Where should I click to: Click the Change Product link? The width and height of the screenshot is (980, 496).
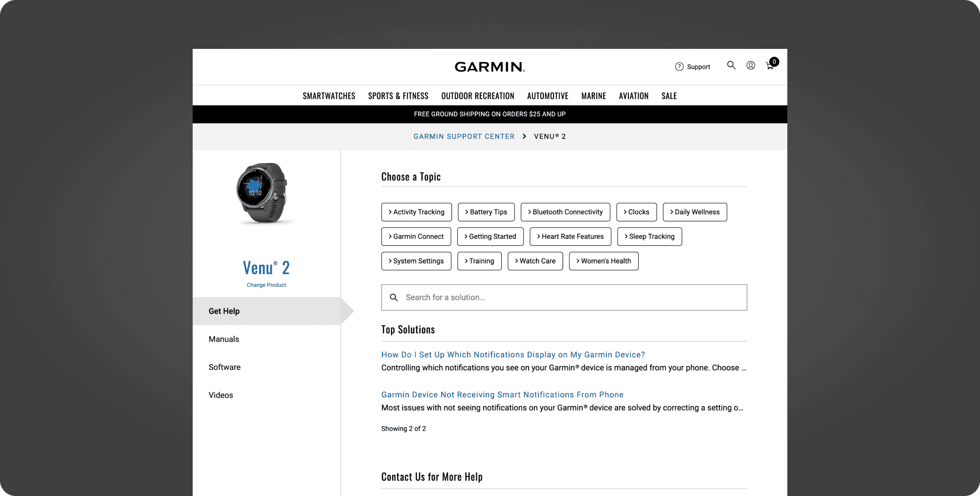pos(267,285)
